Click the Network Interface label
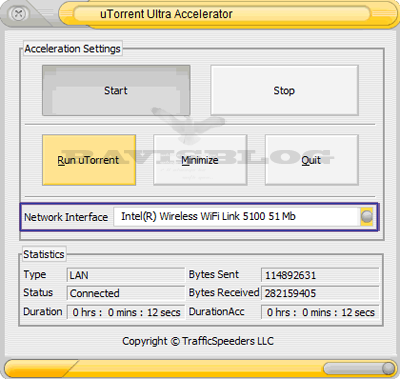 coord(66,217)
